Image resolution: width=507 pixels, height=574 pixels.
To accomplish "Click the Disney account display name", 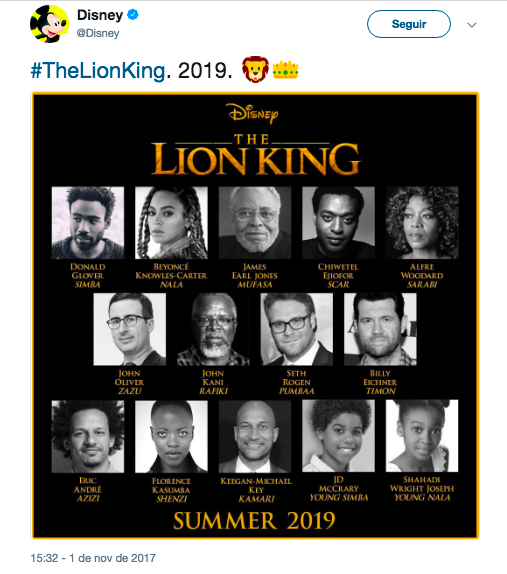I will 100,15.
